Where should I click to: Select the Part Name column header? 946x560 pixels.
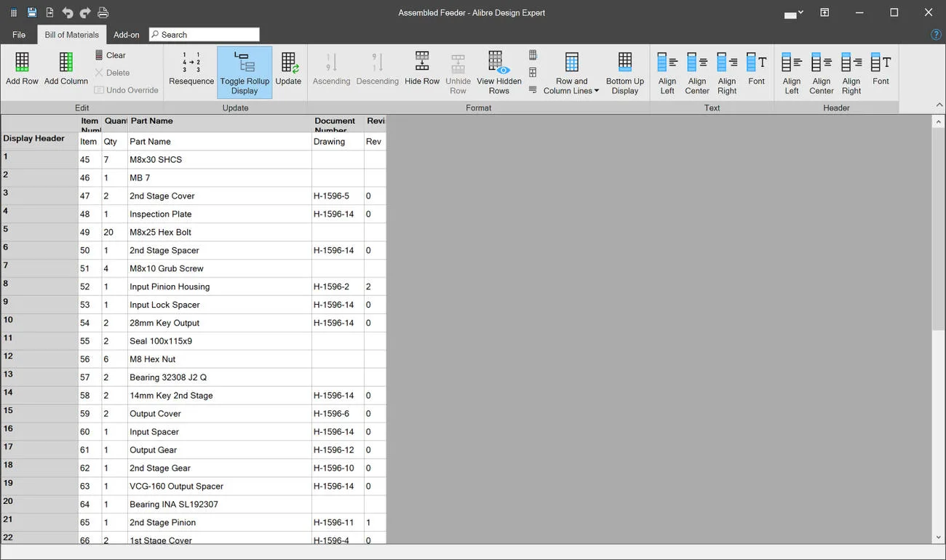tap(220, 124)
